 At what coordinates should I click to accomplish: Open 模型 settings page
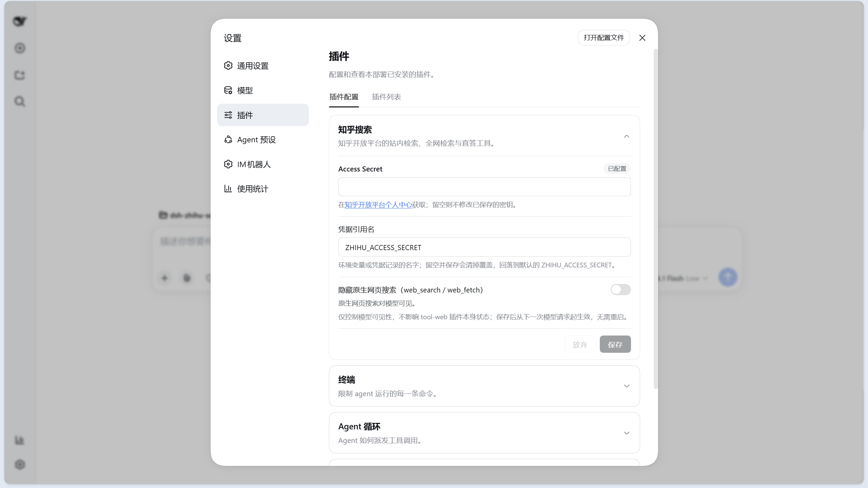point(263,90)
